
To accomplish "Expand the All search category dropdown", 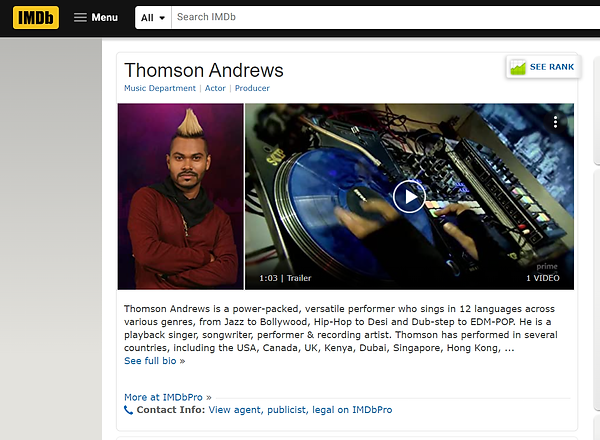I will (x=153, y=18).
